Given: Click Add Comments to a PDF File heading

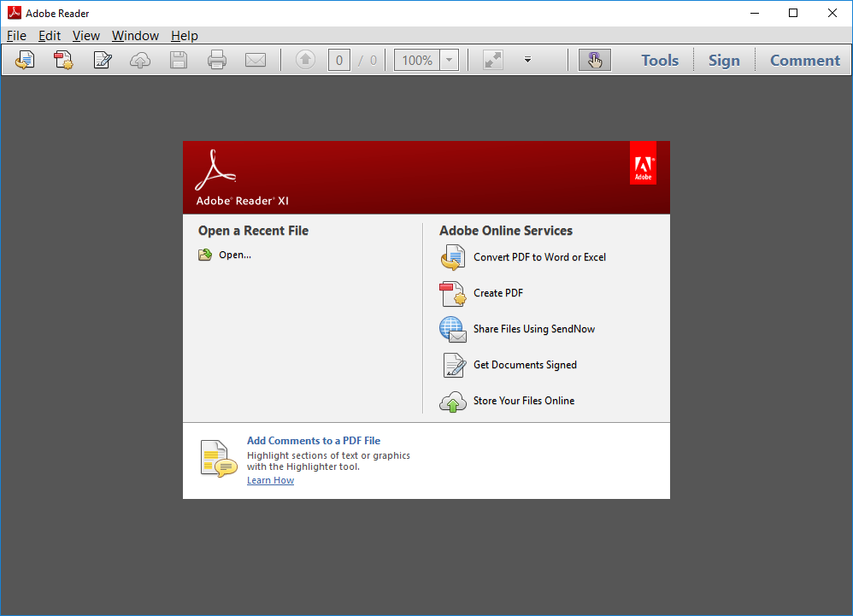Looking at the screenshot, I should (x=314, y=441).
